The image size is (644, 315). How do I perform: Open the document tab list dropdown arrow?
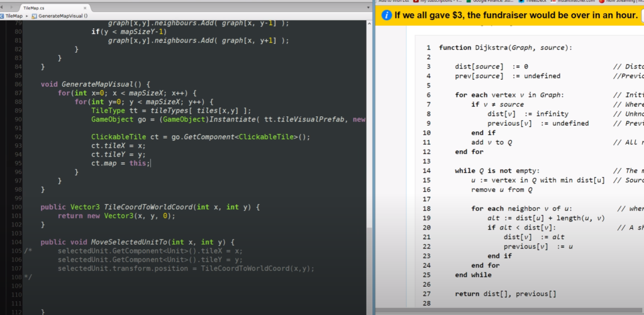[x=369, y=8]
